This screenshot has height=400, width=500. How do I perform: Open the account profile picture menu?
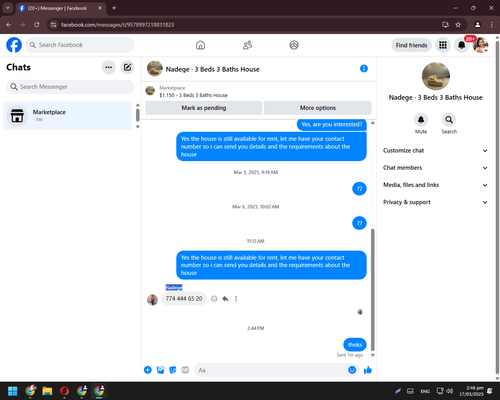click(480, 45)
